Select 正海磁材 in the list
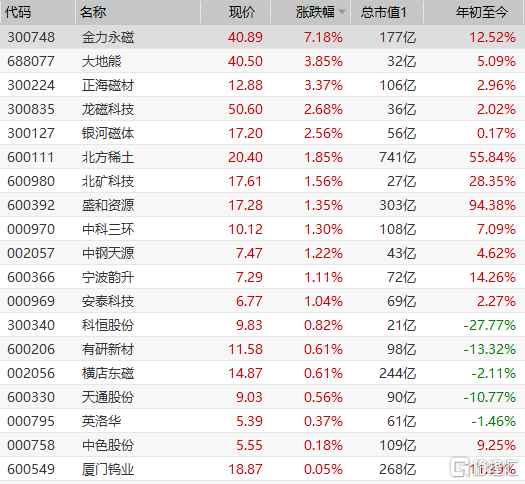This screenshot has width=525, height=484. pos(108,85)
